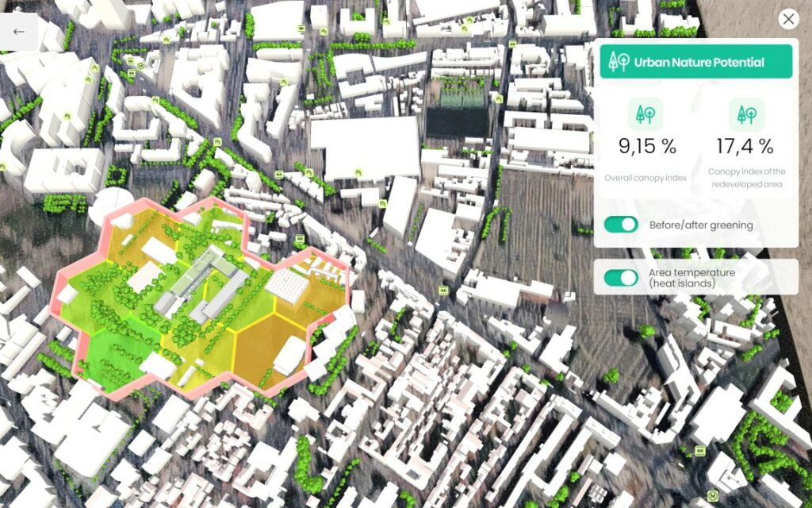Screen dimensions: 812x508
Task: Click the tree icon above 9,15 %
Action: pyautogui.click(x=645, y=114)
